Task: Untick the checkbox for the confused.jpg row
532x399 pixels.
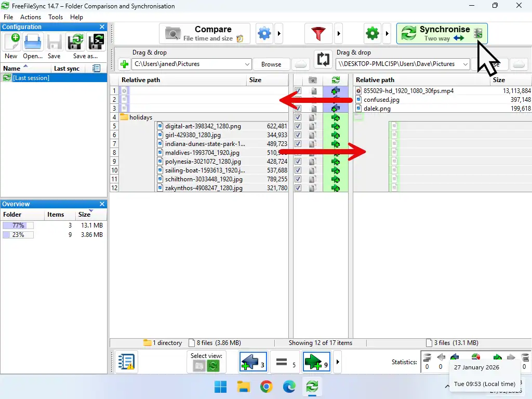Action: click(298, 100)
